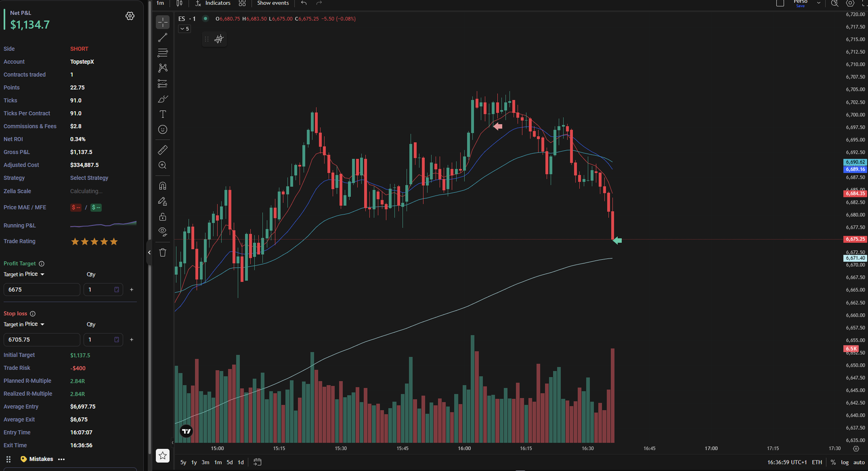Pick the ruler measure tool
Viewport: 868px width, 471px height.
163,150
